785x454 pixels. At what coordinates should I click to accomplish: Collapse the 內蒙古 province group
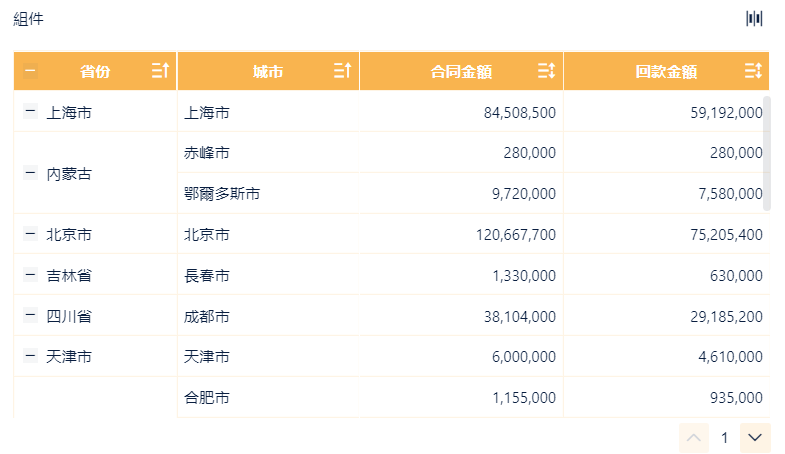31,173
